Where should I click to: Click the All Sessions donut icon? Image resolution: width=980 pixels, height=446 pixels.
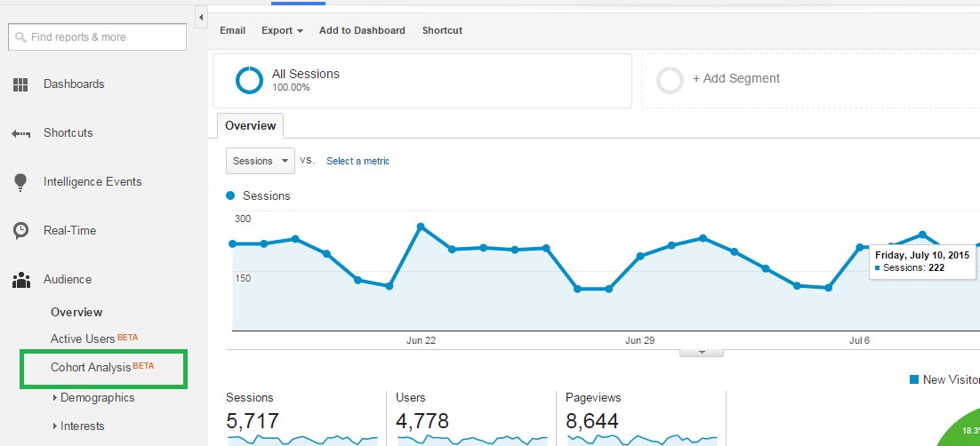click(x=249, y=80)
